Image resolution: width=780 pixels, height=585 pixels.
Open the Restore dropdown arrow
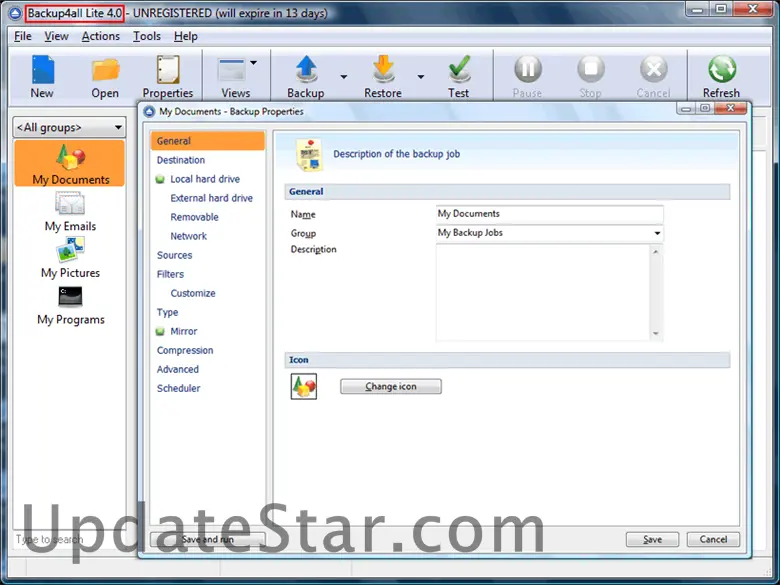tap(421, 77)
